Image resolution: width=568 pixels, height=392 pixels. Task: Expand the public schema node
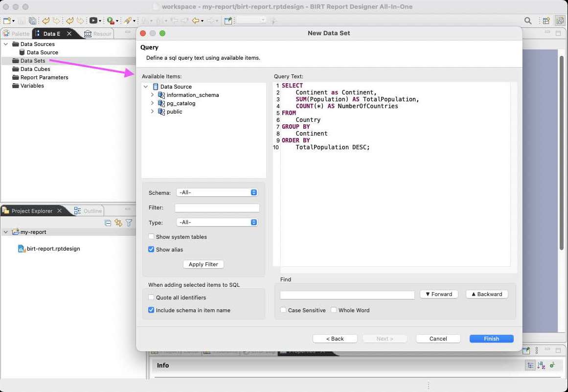(153, 112)
